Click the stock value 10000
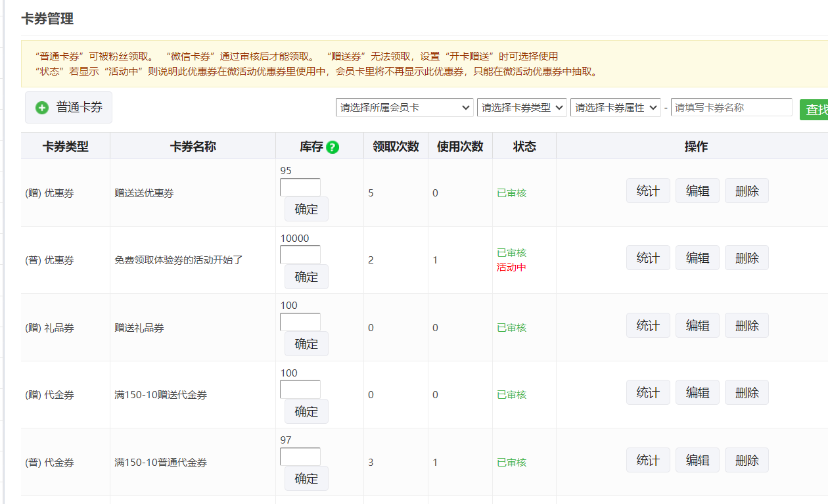 294,238
